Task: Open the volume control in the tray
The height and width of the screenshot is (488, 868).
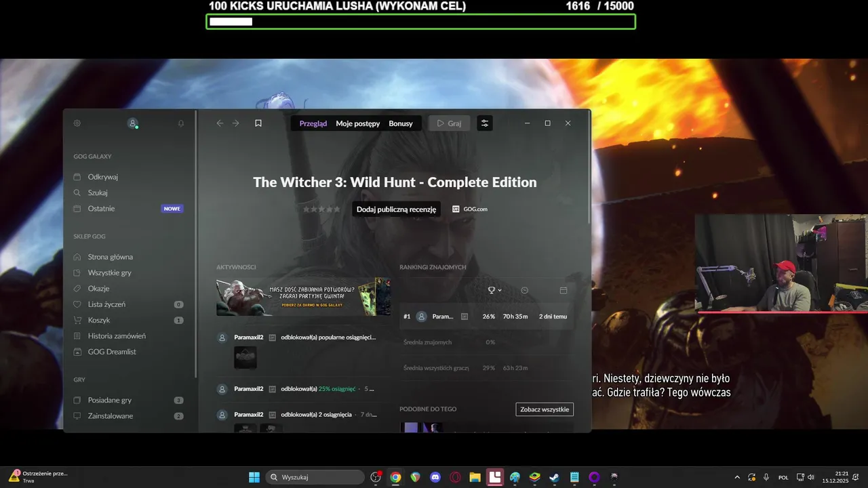Action: click(x=811, y=477)
